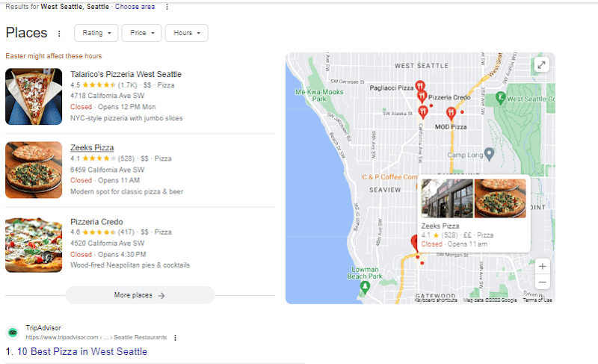Open options next to Choose area
Screen dimensions: 598x364
tap(167, 7)
